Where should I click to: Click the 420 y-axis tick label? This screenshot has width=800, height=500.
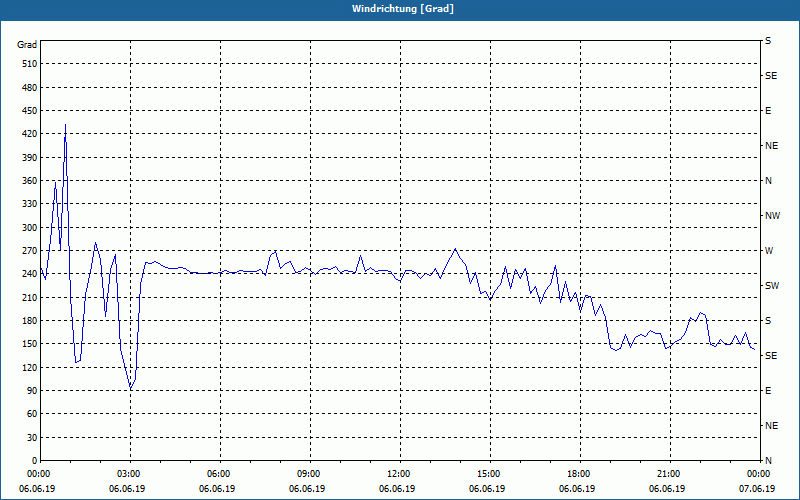[x=30, y=134]
